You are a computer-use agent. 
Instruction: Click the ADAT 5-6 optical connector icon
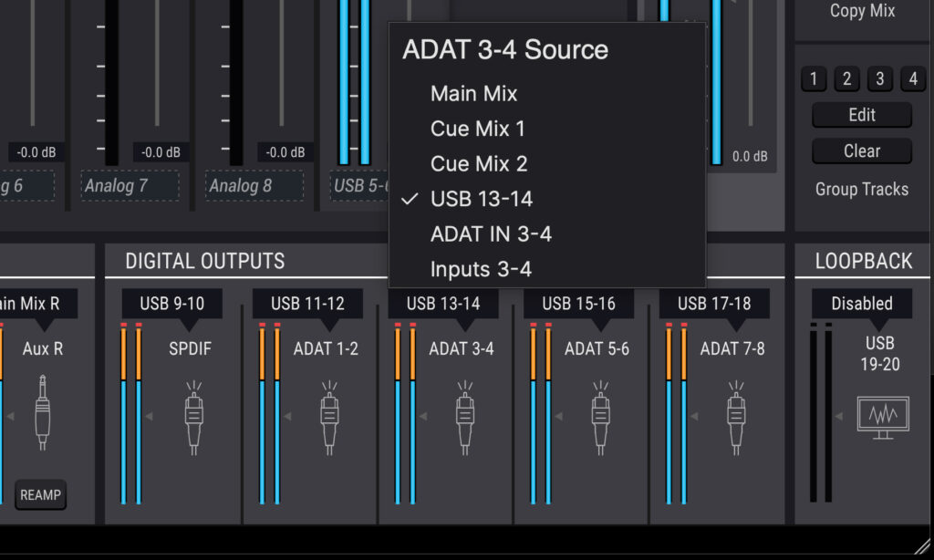pos(600,418)
